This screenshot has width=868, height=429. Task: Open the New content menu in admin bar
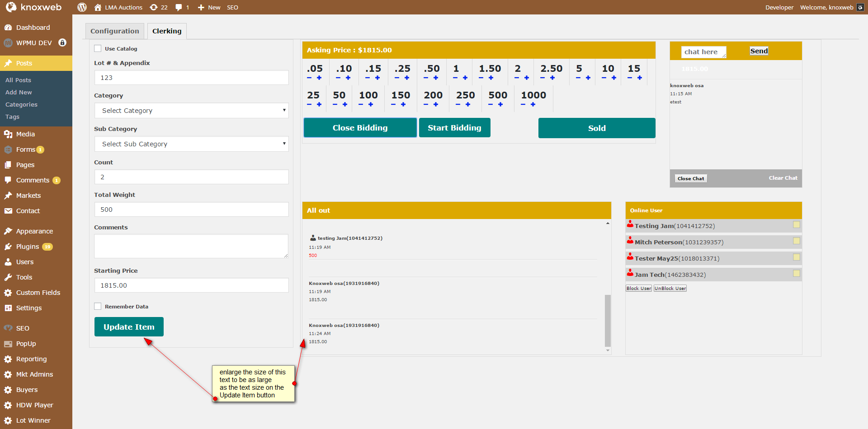[209, 7]
